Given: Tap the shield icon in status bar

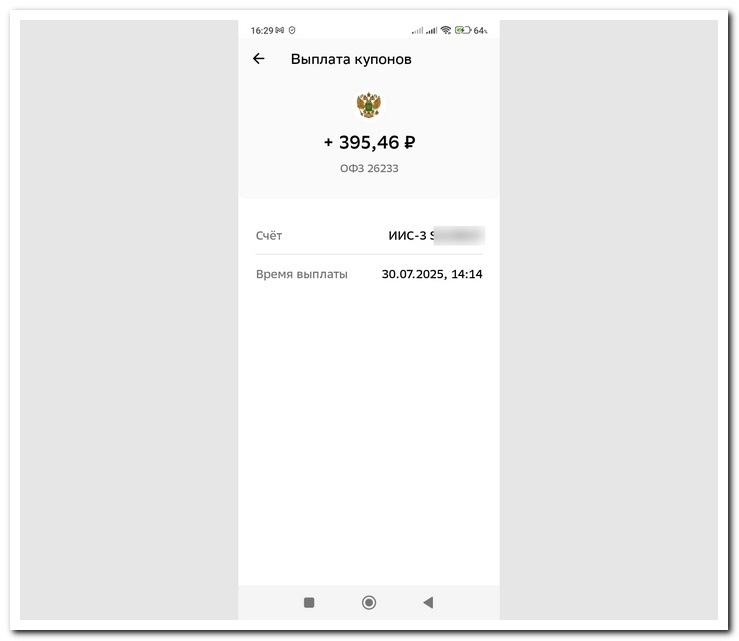Looking at the screenshot, I should (292, 30).
